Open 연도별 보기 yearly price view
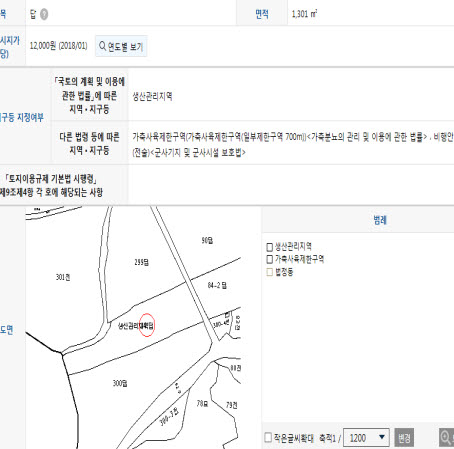The image size is (454, 449). tap(121, 46)
